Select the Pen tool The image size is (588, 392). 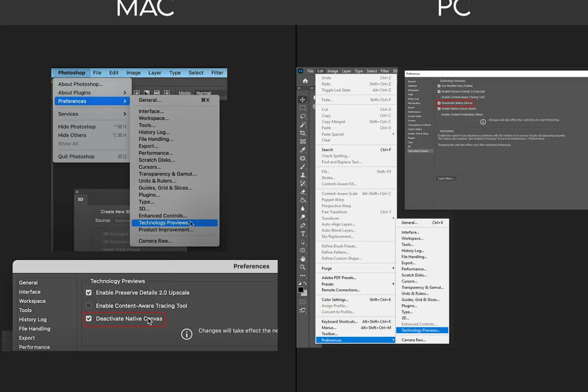coord(303,225)
